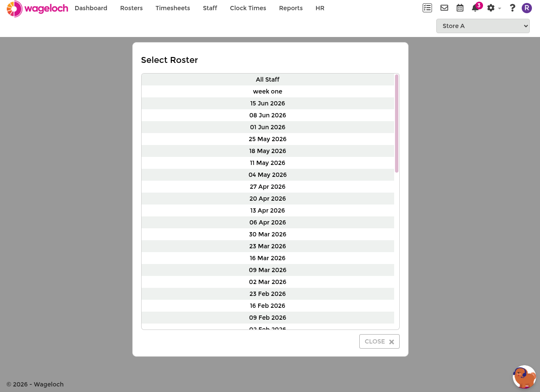This screenshot has height=392, width=540.
Task: Open the support chat mascot icon
Action: (x=524, y=377)
